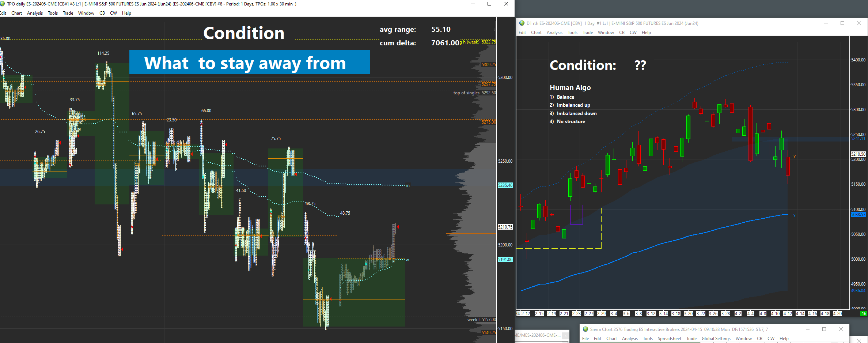Click the 5210.75 last price label
868x343 pixels.
505,227
